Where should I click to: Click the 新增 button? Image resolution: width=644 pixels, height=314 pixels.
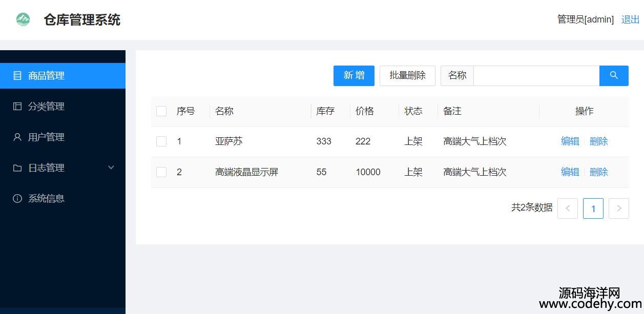pyautogui.click(x=354, y=76)
